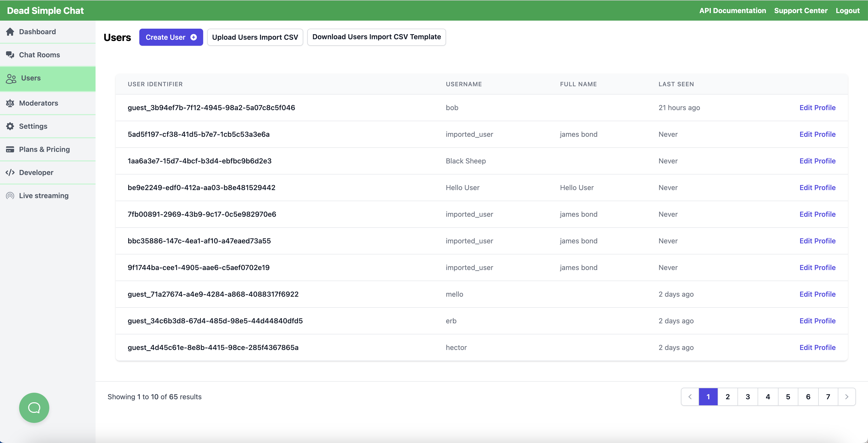Screen dimensions: 868x443
Task: Open API Documentation link
Action: click(732, 11)
